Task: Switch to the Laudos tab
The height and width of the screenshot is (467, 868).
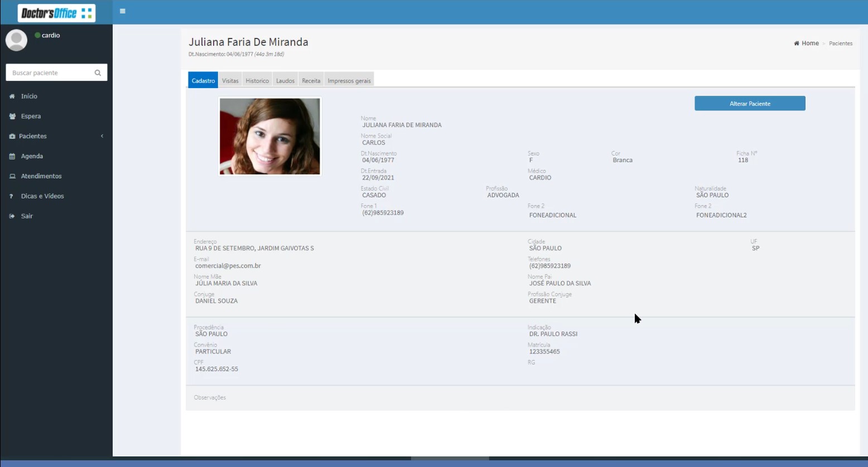Action: [x=285, y=80]
